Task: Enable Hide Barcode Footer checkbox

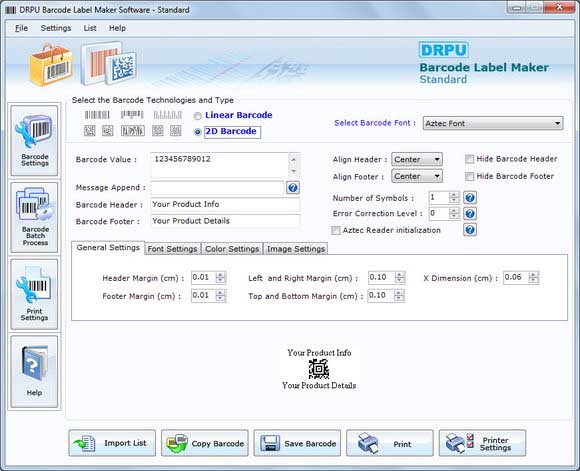Action: pos(469,176)
